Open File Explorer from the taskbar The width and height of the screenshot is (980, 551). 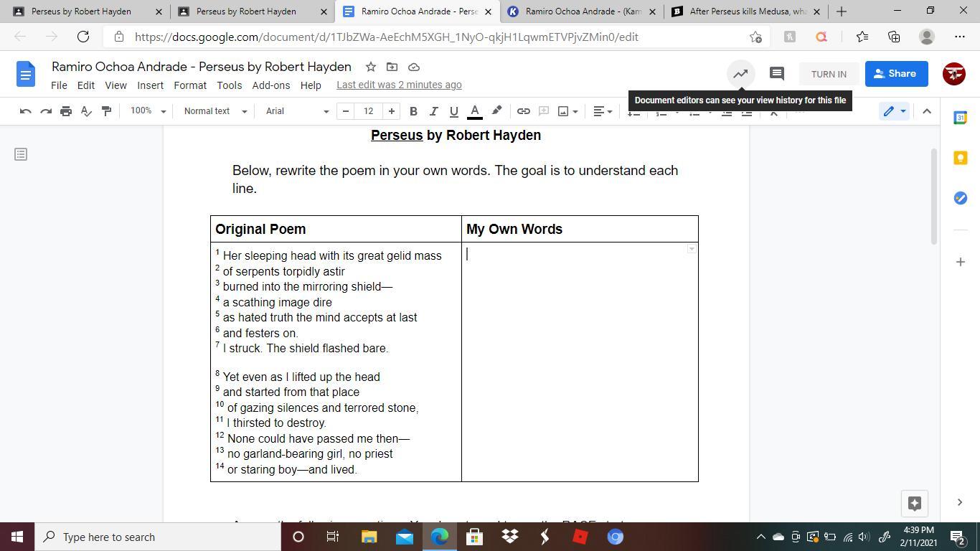[369, 537]
